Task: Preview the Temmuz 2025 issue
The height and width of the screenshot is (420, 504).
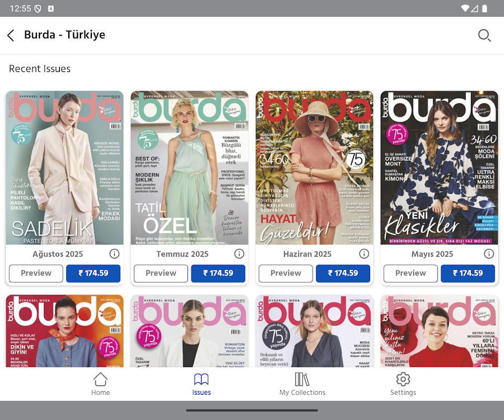Action: 161,274
